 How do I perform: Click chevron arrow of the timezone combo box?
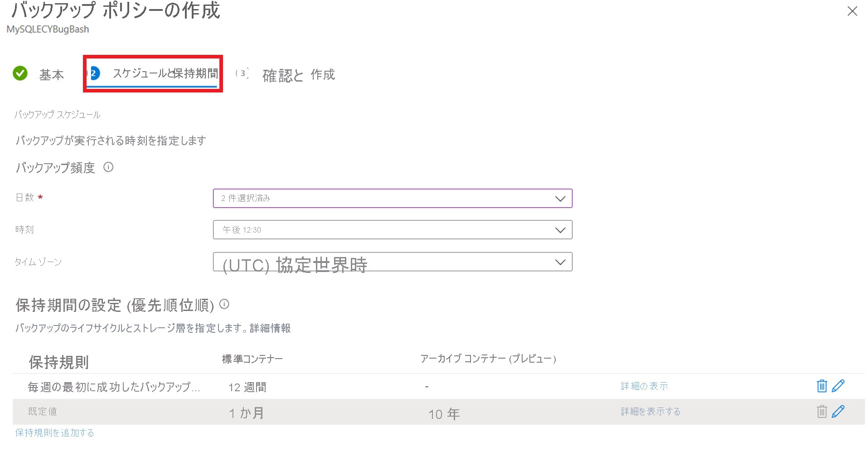[560, 262]
